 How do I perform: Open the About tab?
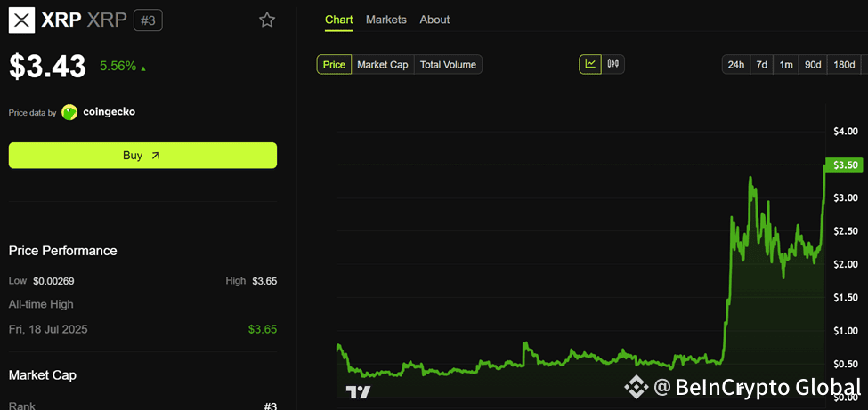coord(434,20)
